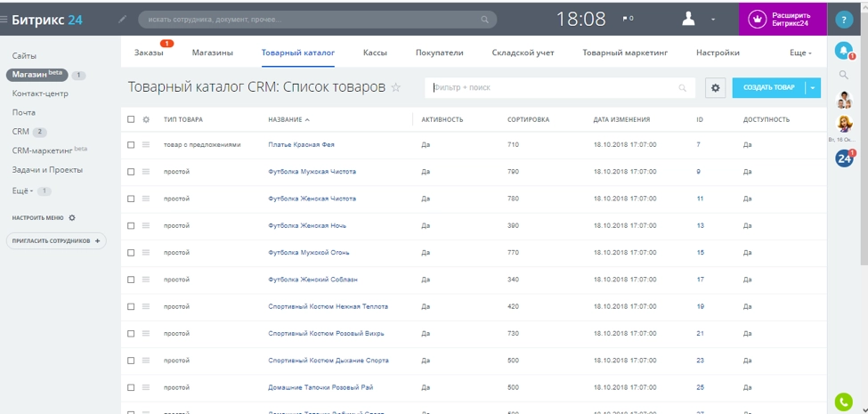Select checkbox for Спортивный Костюм Розовый Вихрь
The height and width of the screenshot is (414, 868).
132,333
